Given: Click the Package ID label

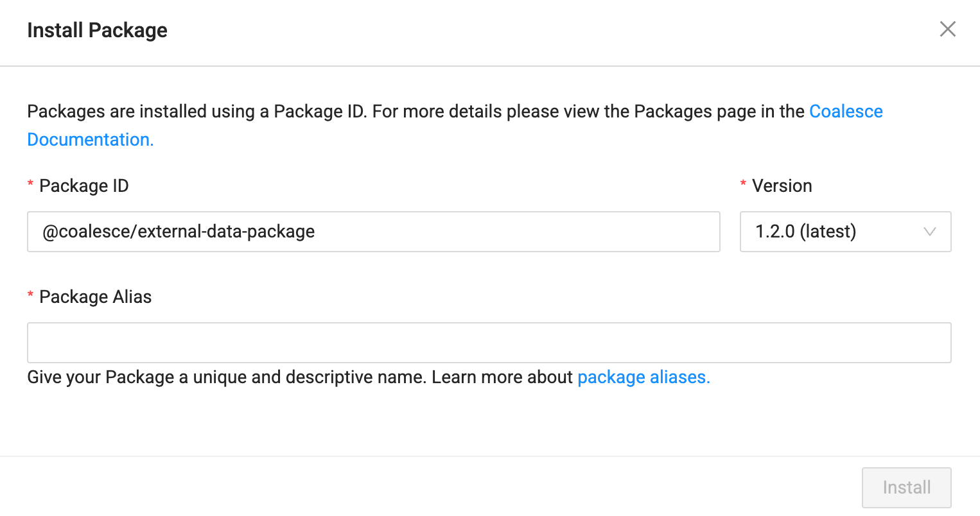Looking at the screenshot, I should point(83,186).
